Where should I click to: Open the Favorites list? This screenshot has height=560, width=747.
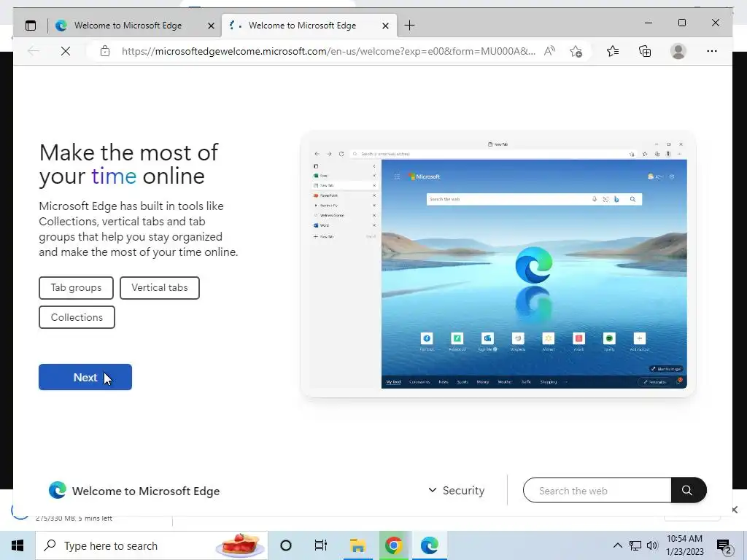tap(613, 51)
